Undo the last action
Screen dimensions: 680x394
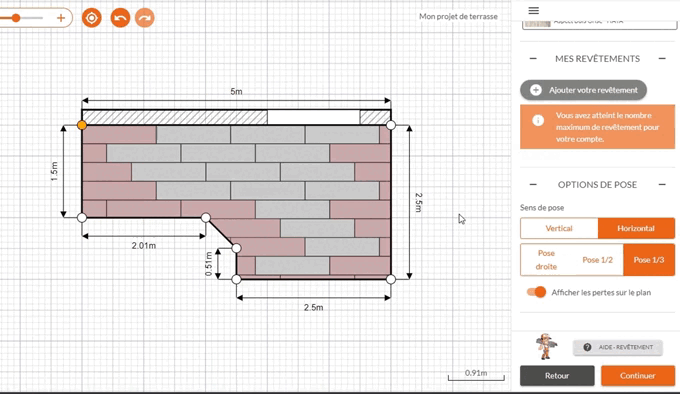coord(120,18)
